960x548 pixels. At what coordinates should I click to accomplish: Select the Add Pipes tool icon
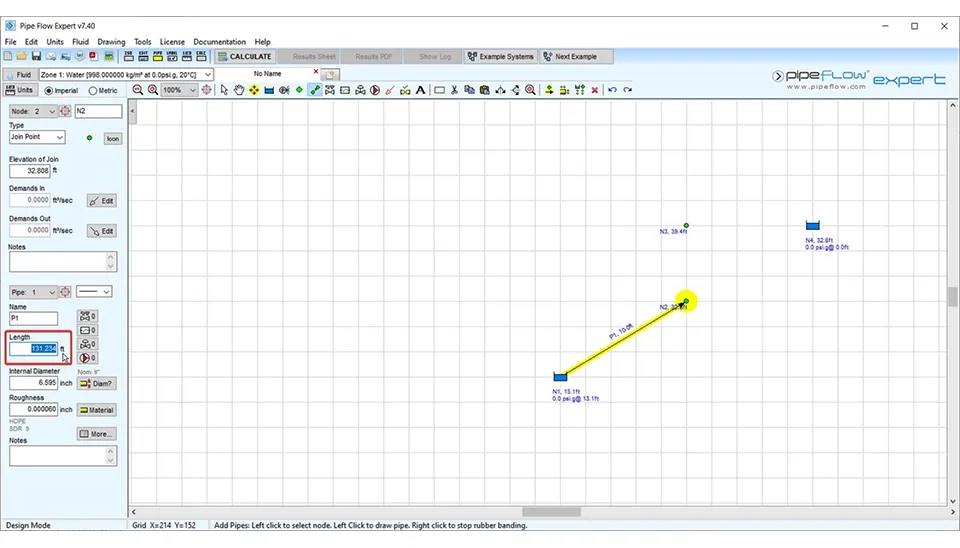pyautogui.click(x=315, y=90)
